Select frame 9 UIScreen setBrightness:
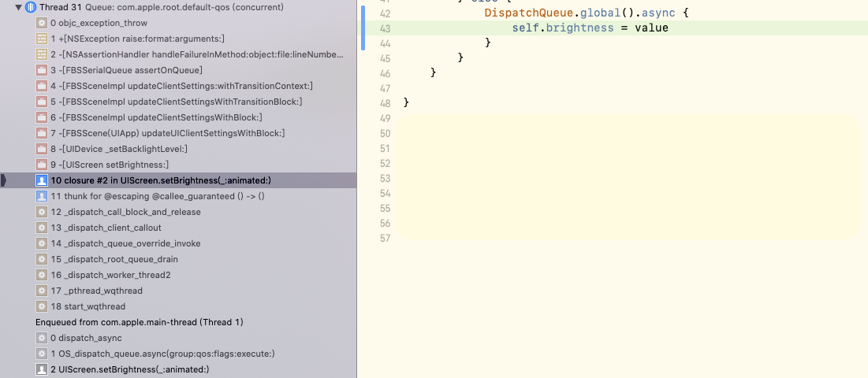Screen dimensions: 868x378 click(178, 165)
